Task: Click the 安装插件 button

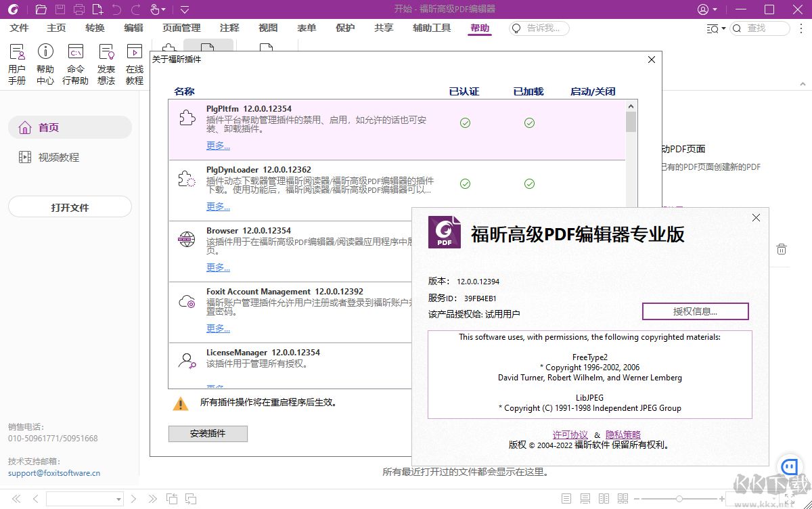Action: click(x=208, y=433)
